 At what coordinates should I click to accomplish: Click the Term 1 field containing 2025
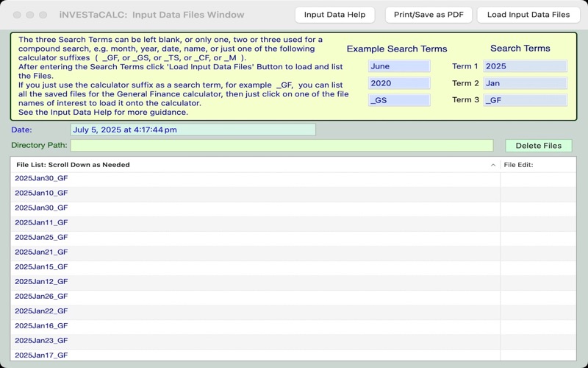pos(525,66)
